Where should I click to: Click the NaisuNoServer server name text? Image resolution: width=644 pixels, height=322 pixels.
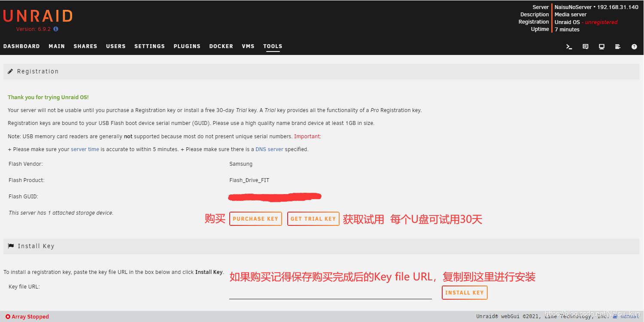coord(573,7)
